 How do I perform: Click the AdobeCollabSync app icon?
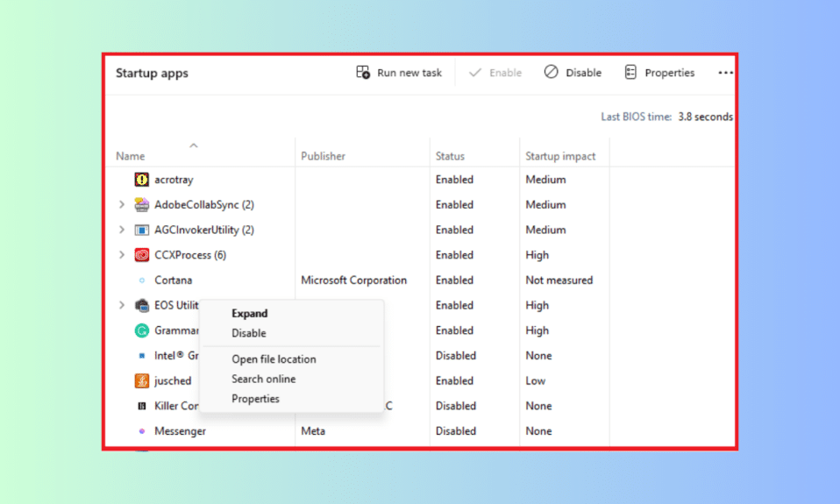coord(141,204)
